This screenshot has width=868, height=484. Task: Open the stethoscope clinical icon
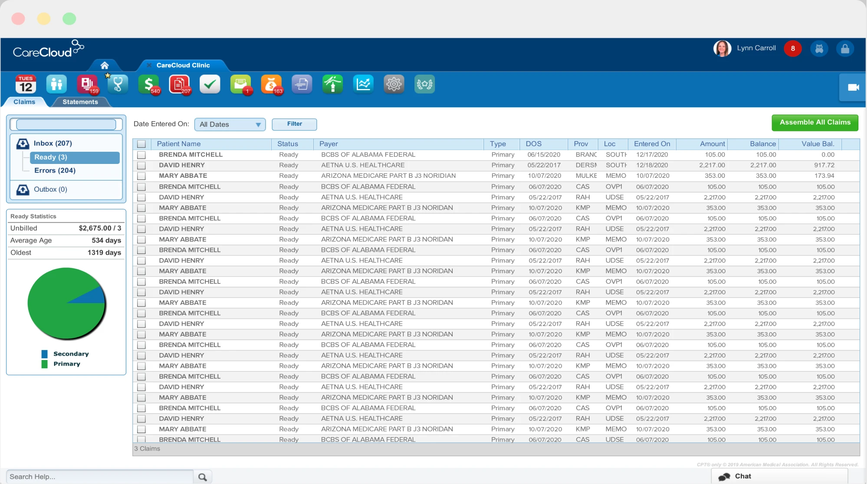tap(118, 84)
